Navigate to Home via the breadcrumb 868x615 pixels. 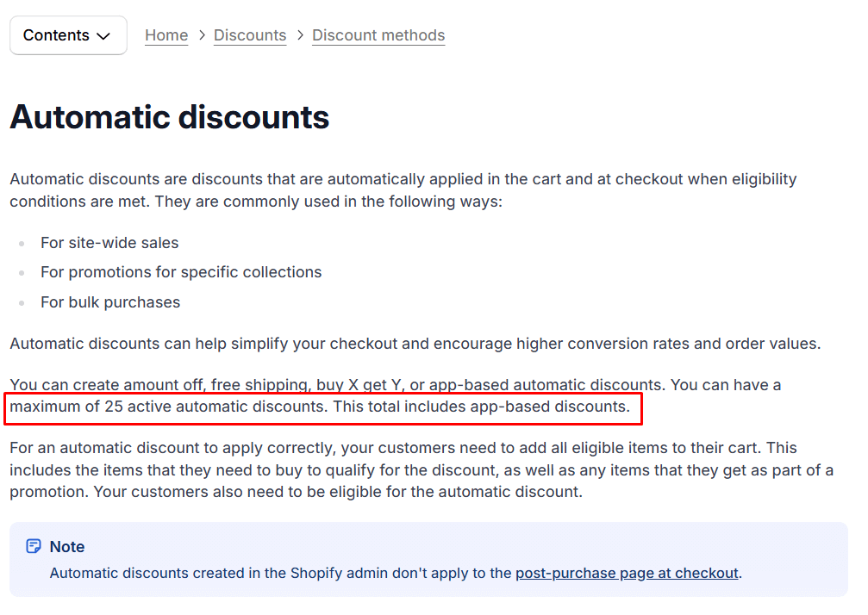click(x=166, y=35)
